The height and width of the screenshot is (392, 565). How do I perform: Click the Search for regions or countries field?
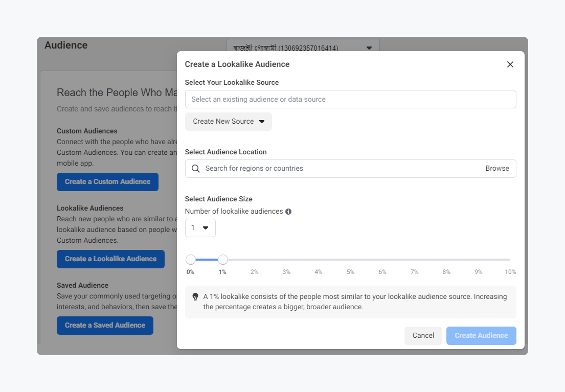[340, 169]
